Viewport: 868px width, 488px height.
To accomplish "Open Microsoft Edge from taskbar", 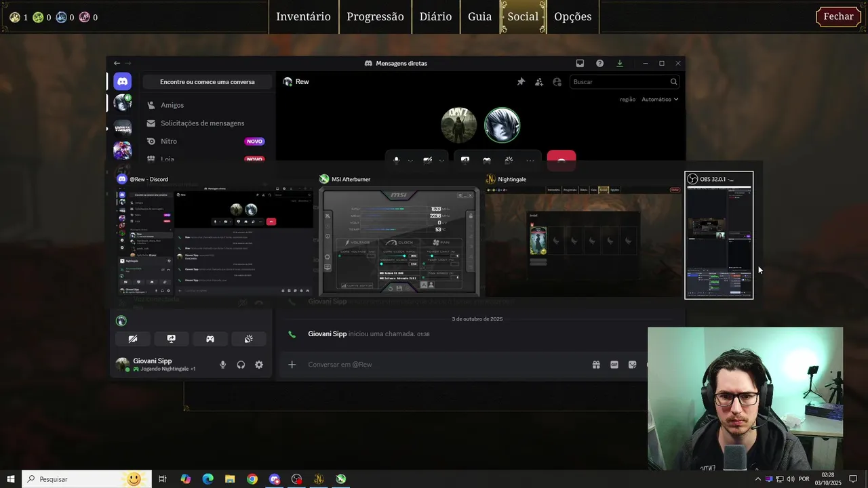I will [x=208, y=479].
